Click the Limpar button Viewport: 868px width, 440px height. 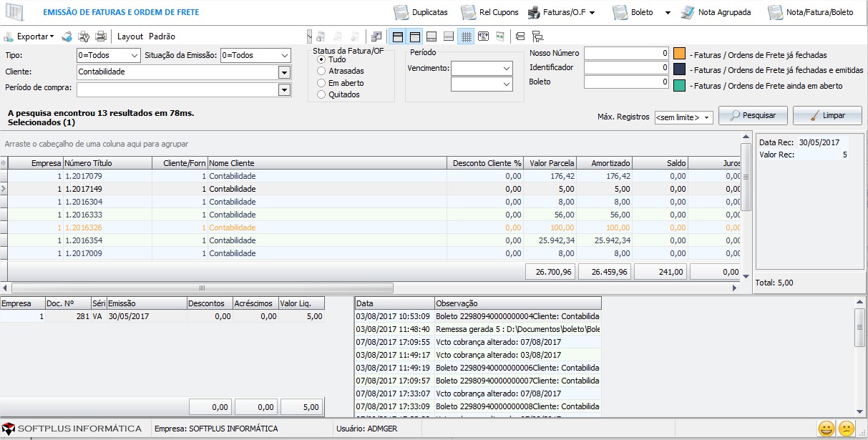pos(827,115)
